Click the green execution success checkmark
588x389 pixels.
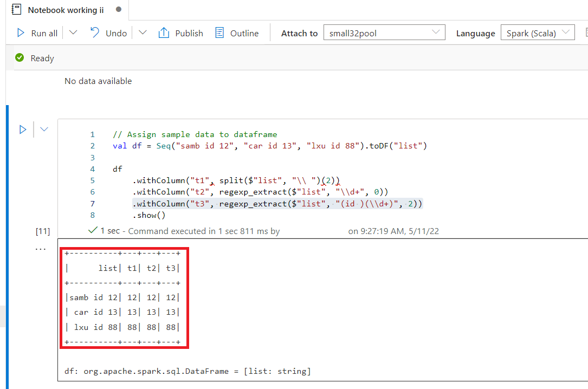[93, 230]
